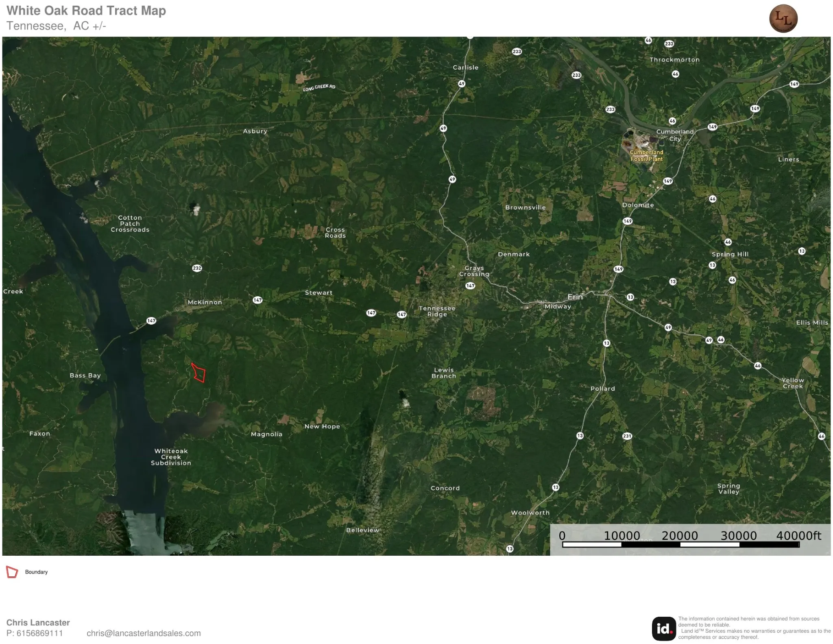Click the Chris Lancaster contact name
Screen dimensions: 833x644
click(38, 622)
